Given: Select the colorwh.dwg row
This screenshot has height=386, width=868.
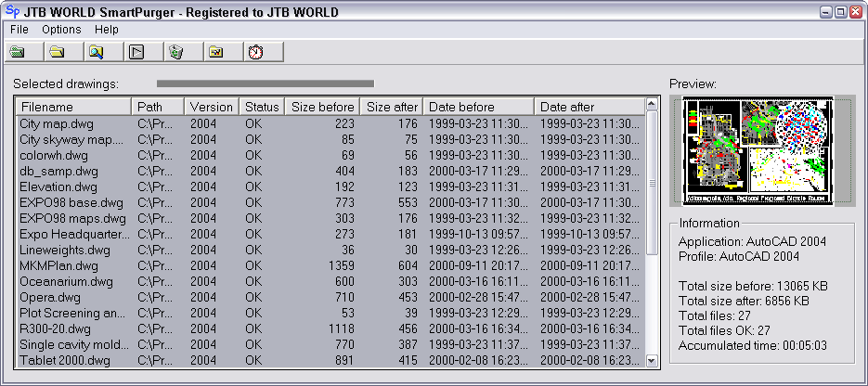Looking at the screenshot, I should pyautogui.click(x=330, y=155).
